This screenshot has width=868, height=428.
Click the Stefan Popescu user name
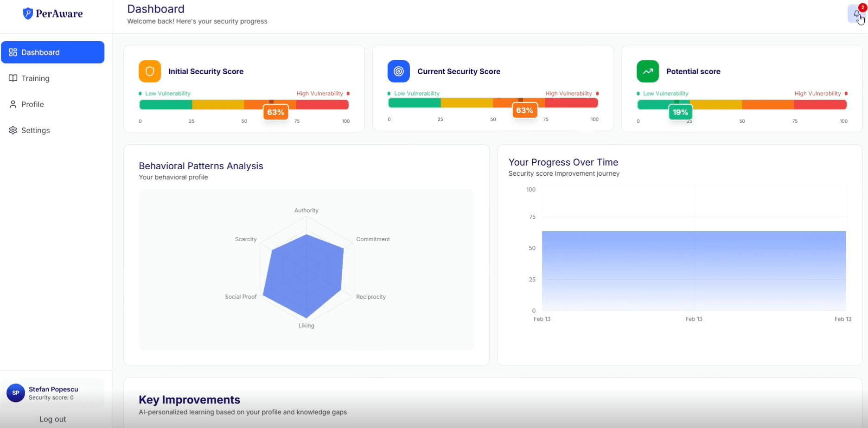click(53, 389)
